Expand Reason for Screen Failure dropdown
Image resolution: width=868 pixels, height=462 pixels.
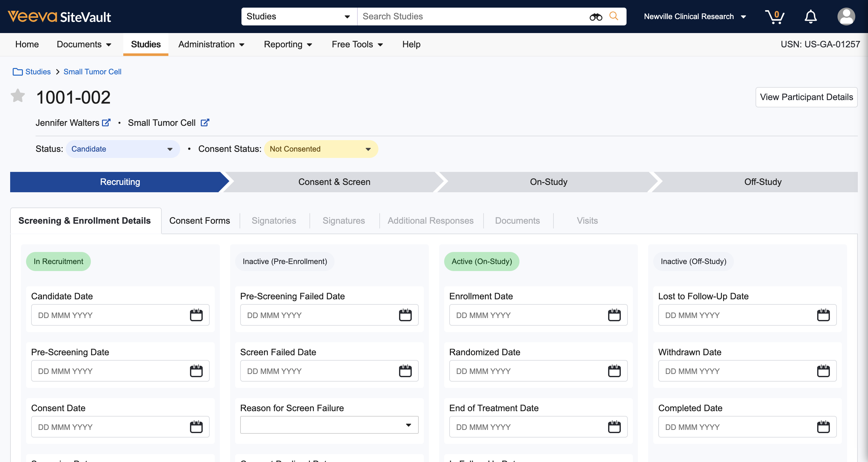click(x=329, y=425)
